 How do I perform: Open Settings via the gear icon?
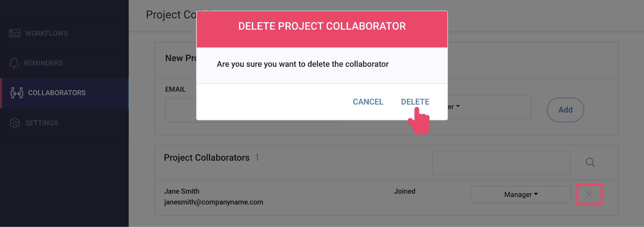14,123
